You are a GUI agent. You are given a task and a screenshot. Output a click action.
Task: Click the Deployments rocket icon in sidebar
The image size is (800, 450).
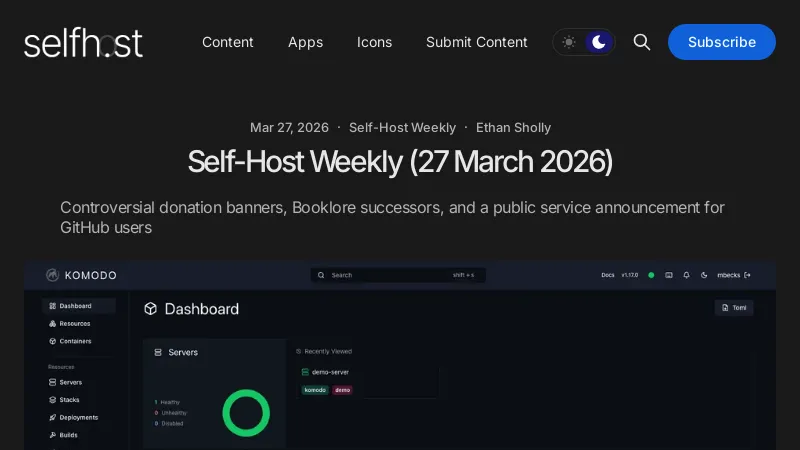click(52, 417)
